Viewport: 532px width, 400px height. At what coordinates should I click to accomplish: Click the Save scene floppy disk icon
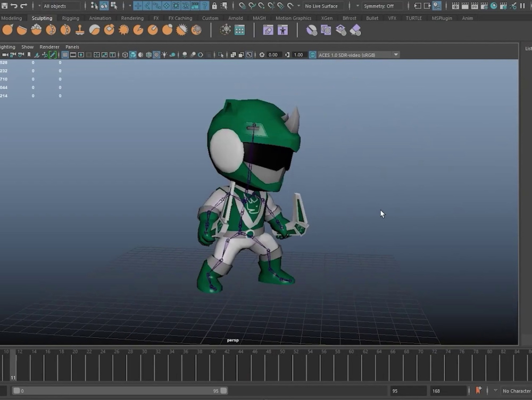pos(4,5)
